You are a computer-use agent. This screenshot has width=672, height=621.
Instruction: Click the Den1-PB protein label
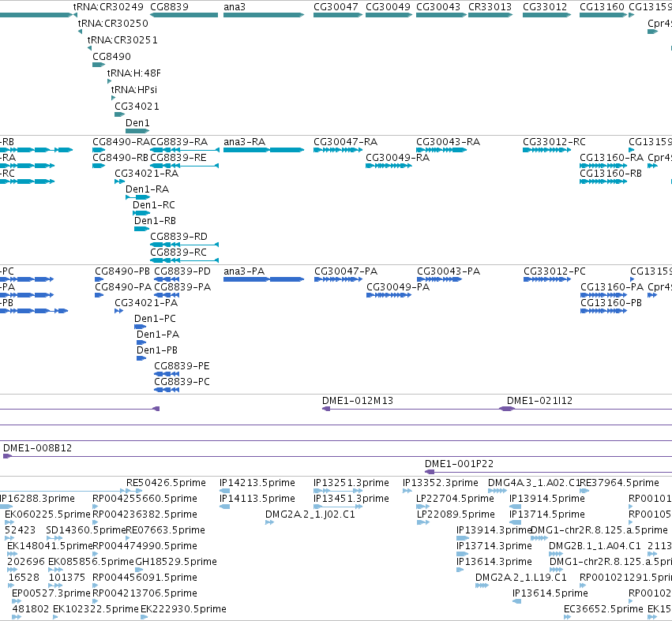(157, 350)
